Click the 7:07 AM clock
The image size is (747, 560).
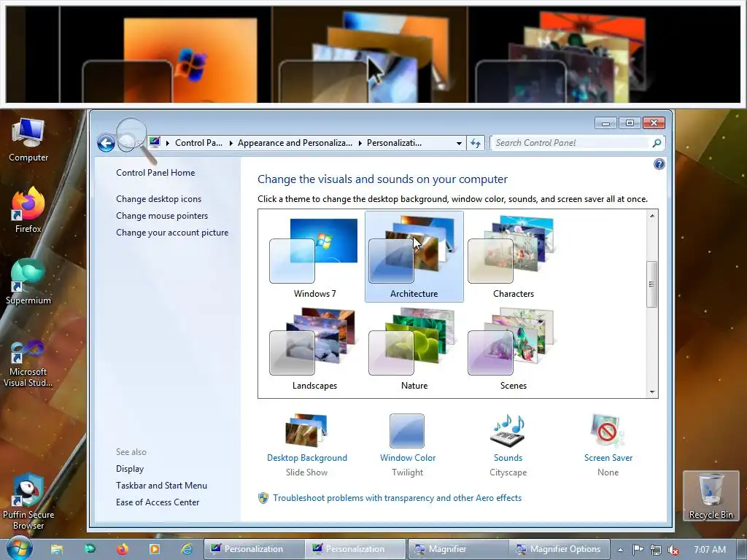click(709, 550)
